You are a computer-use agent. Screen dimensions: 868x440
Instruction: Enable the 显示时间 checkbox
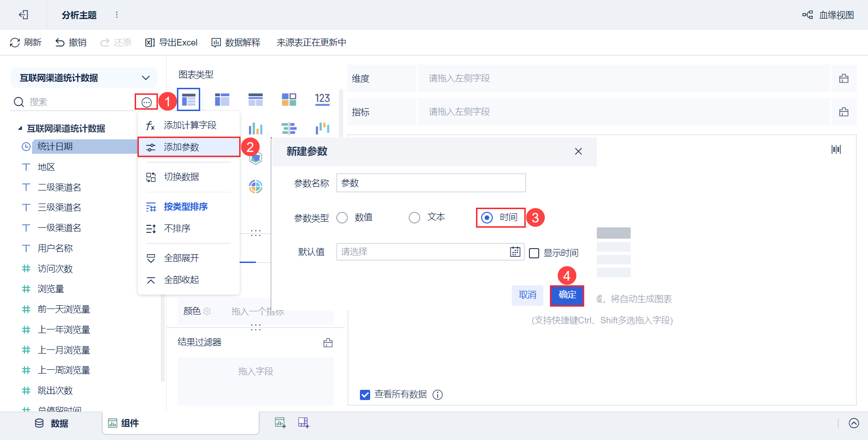pos(534,253)
